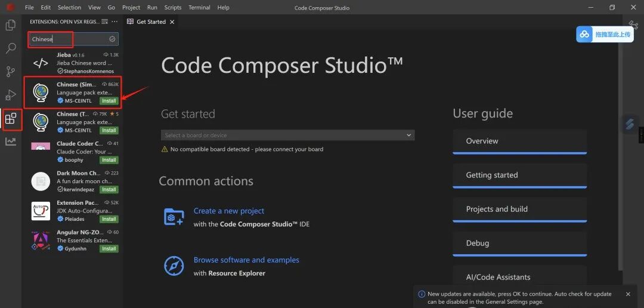Open the Scripts menu

click(x=173, y=7)
